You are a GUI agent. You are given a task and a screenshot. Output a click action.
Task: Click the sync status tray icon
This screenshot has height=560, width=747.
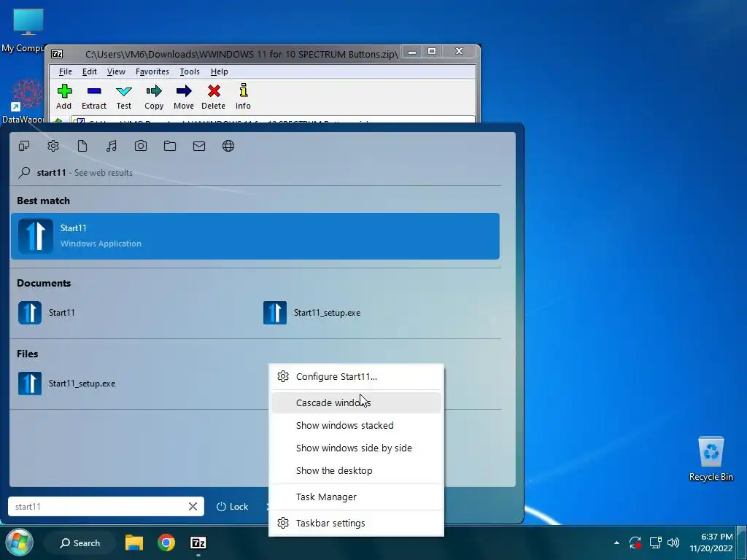635,542
